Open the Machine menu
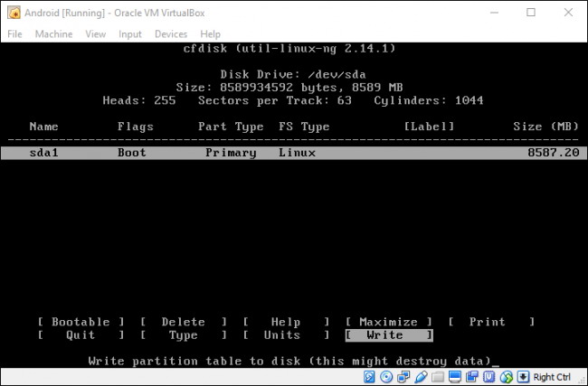 click(x=53, y=33)
